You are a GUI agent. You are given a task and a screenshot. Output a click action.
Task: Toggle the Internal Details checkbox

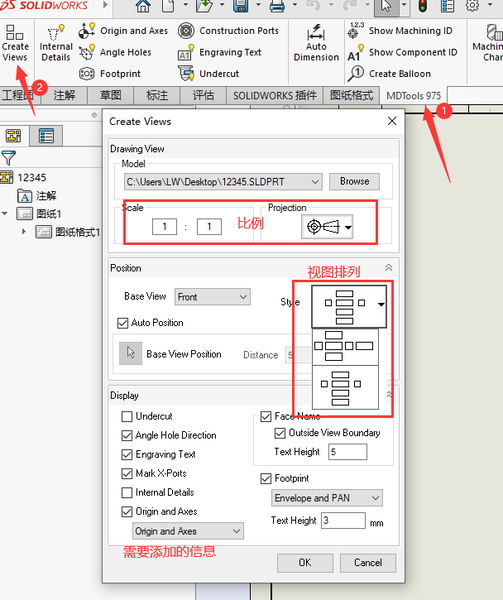[127, 492]
